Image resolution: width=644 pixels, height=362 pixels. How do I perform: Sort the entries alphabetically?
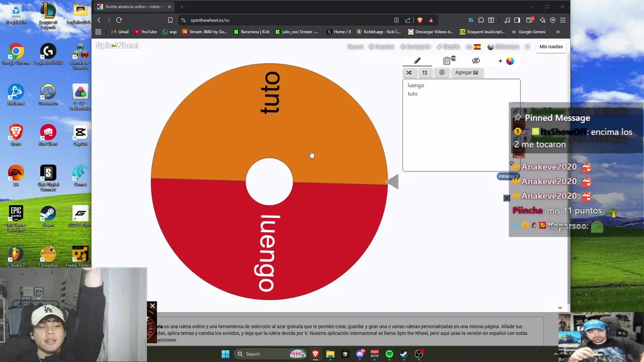point(425,72)
